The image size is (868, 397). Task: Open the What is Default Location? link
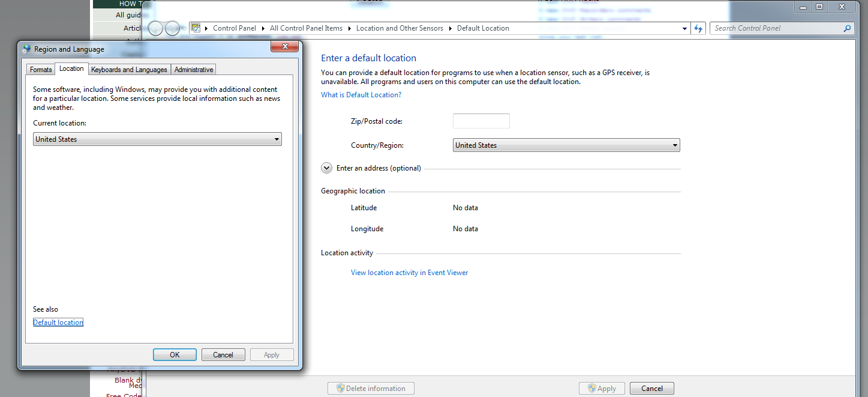(x=361, y=95)
